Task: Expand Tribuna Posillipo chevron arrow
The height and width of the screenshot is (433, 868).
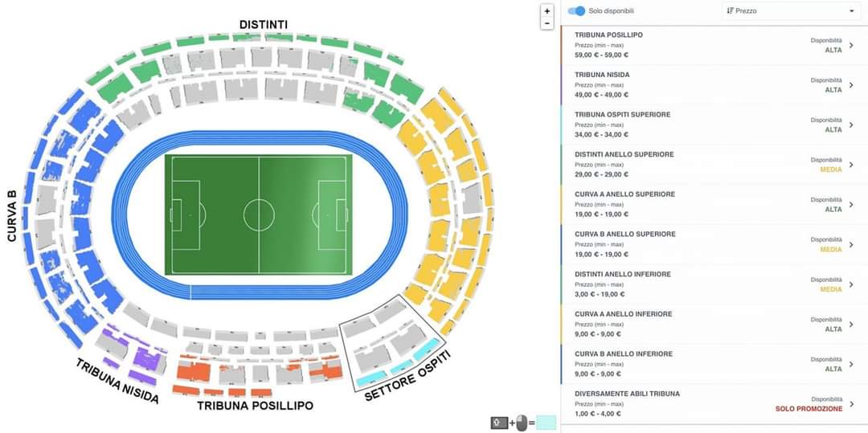Action: (x=851, y=45)
